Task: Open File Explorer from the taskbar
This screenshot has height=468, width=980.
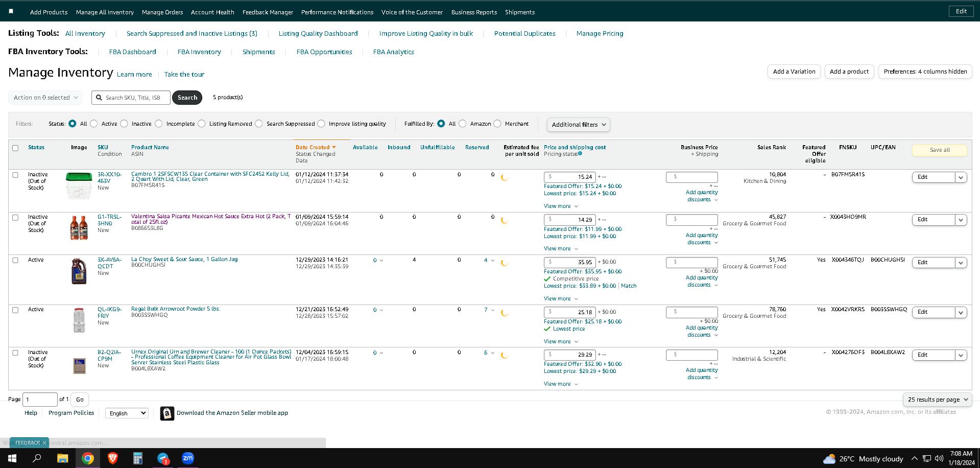Action: click(x=62, y=458)
